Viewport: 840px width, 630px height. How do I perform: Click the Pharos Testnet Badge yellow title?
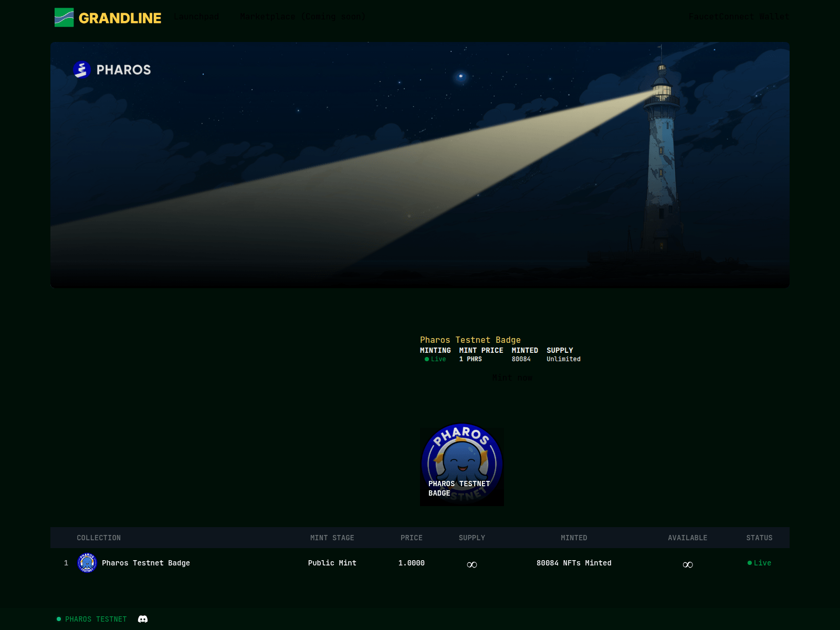click(470, 340)
